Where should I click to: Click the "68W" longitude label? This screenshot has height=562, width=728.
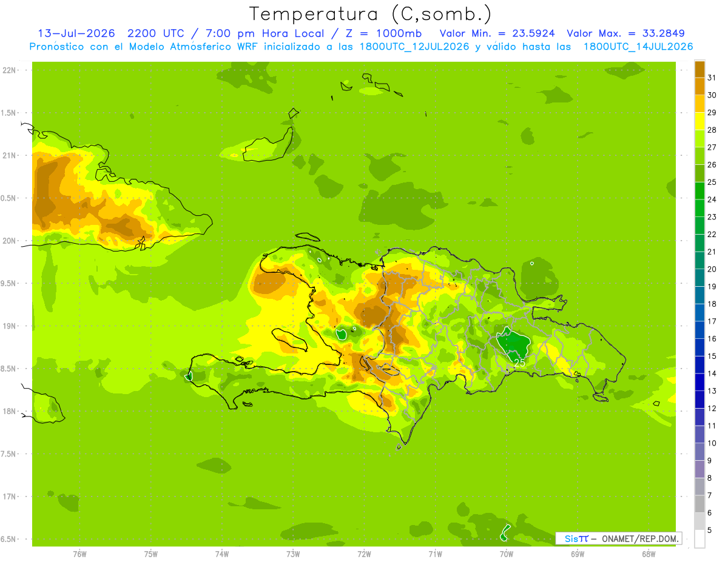(649, 554)
